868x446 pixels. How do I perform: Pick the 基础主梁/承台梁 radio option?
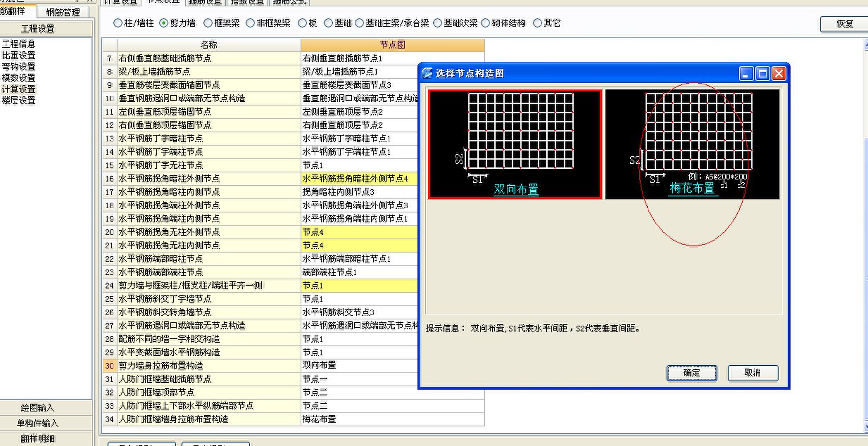click(x=359, y=23)
